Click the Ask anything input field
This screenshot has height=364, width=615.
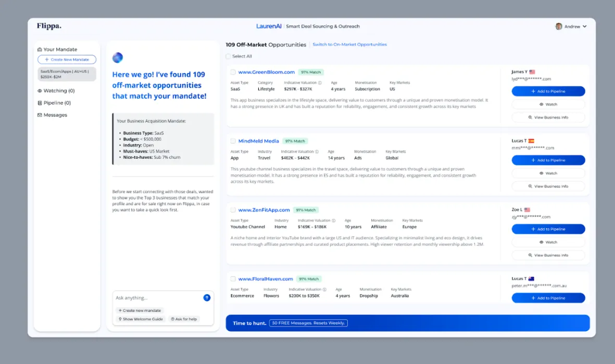156,298
